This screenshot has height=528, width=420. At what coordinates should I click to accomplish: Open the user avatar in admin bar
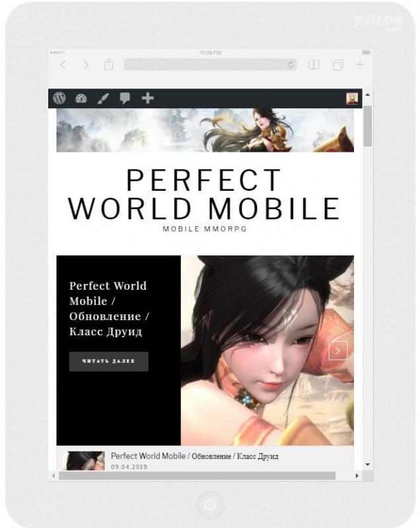(x=352, y=98)
